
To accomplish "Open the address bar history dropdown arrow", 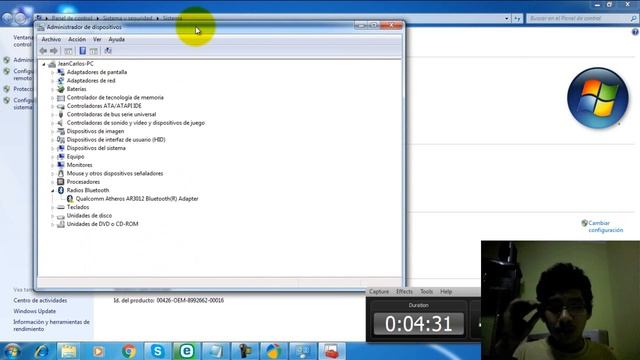I will tap(507, 18).
